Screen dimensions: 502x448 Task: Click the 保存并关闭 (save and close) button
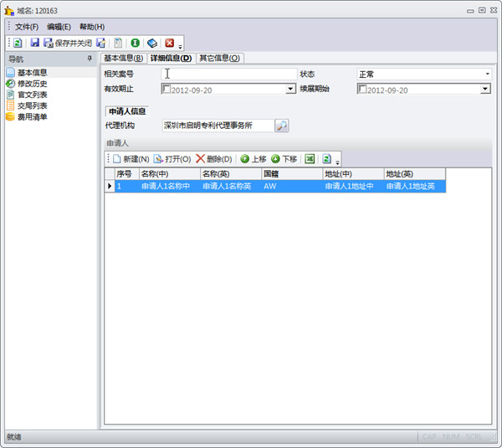[x=68, y=43]
